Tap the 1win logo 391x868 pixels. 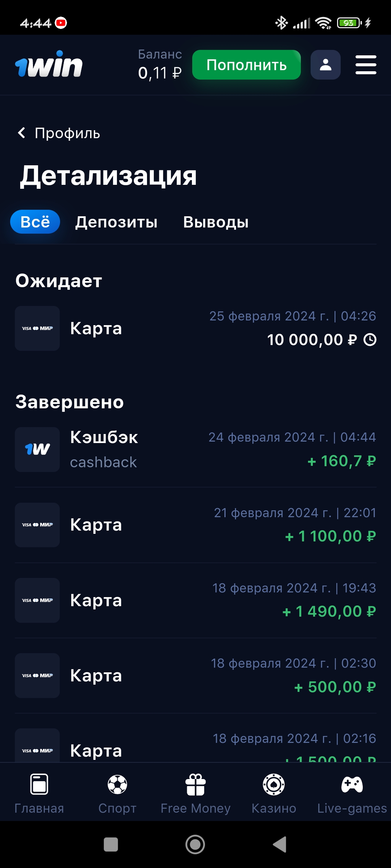point(49,65)
